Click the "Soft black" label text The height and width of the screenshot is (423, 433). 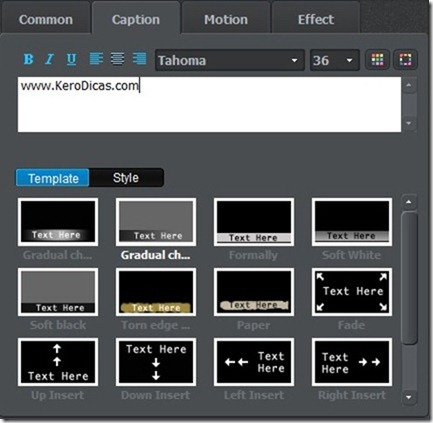click(x=58, y=325)
